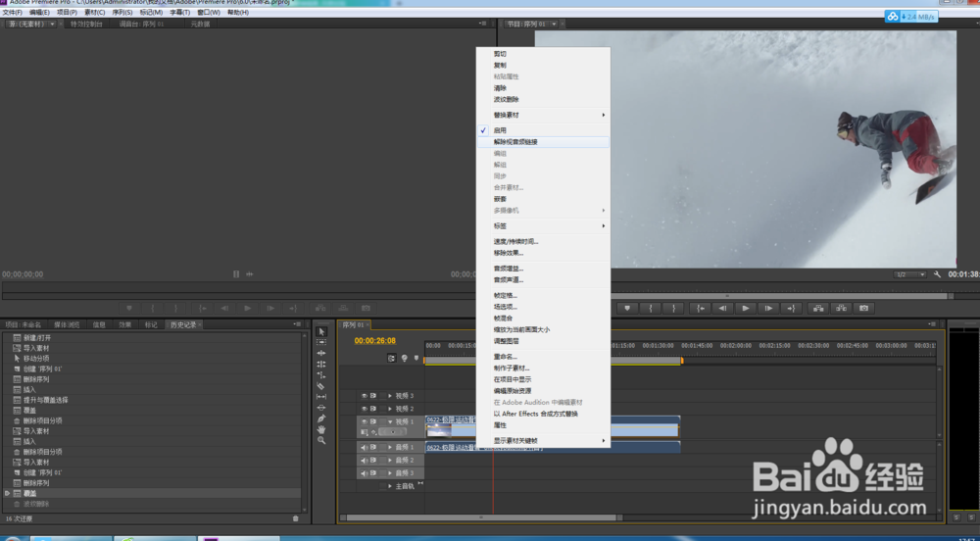This screenshot has height=541, width=980.
Task: Toggle visibility eye of 视频 3 track
Action: coord(365,396)
